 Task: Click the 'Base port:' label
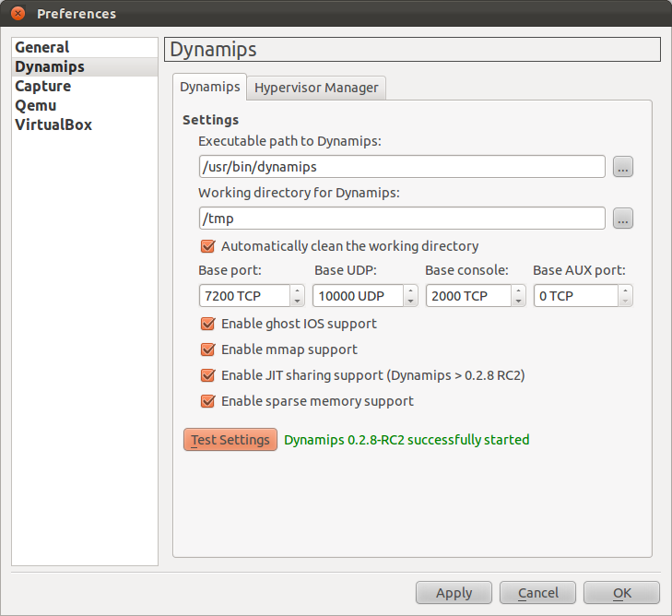click(x=230, y=270)
